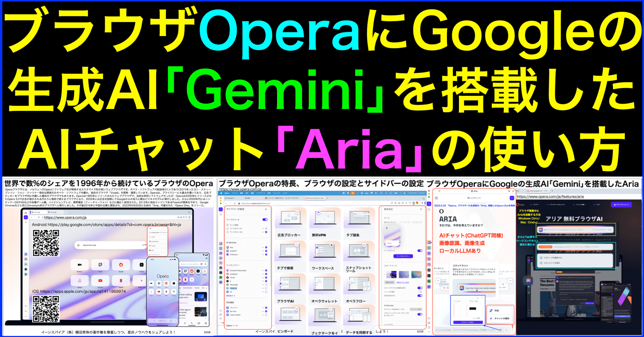Select the Instagram messenger icon in sidebar settings
Image resolution: width=644 pixels, height=337 pixels.
click(x=227, y=274)
